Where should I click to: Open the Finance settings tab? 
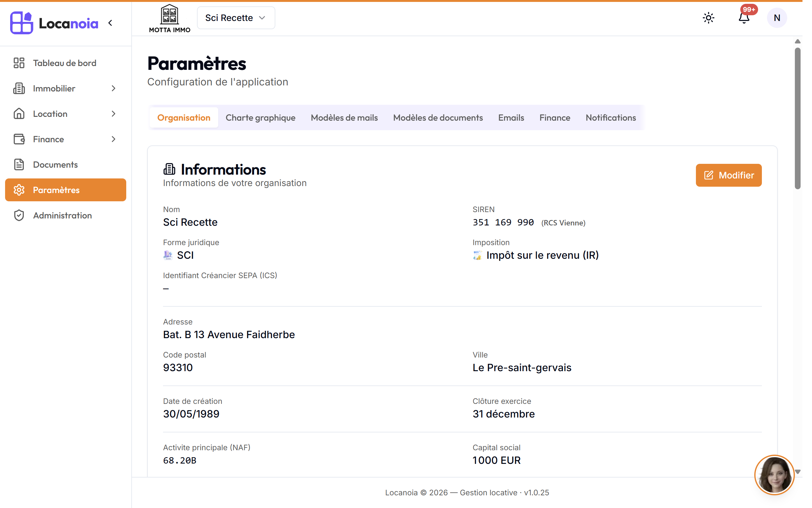pyautogui.click(x=555, y=117)
